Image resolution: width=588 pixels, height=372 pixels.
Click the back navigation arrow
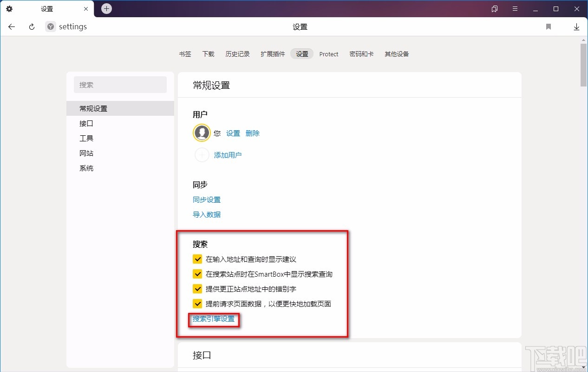click(x=11, y=27)
